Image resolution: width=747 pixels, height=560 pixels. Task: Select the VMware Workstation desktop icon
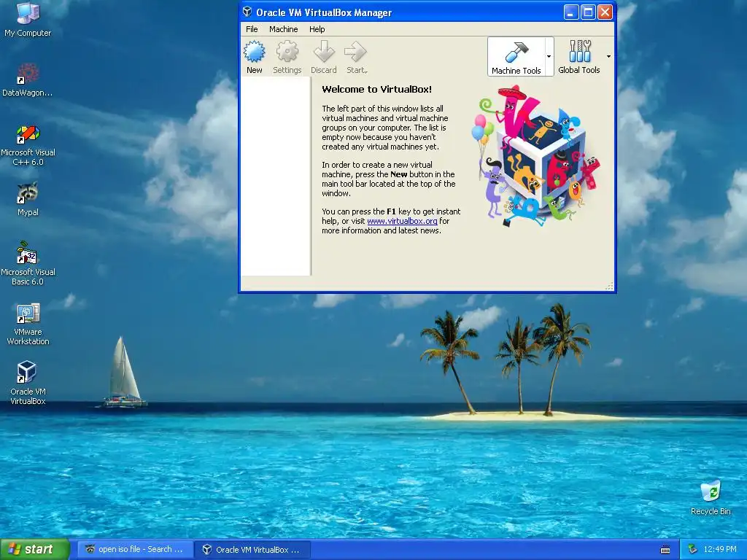(x=28, y=324)
